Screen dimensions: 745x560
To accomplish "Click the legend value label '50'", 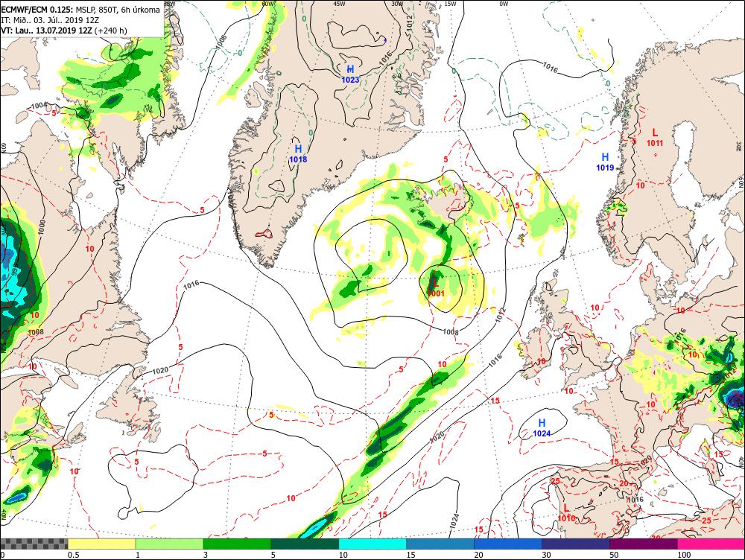I will tap(614, 555).
